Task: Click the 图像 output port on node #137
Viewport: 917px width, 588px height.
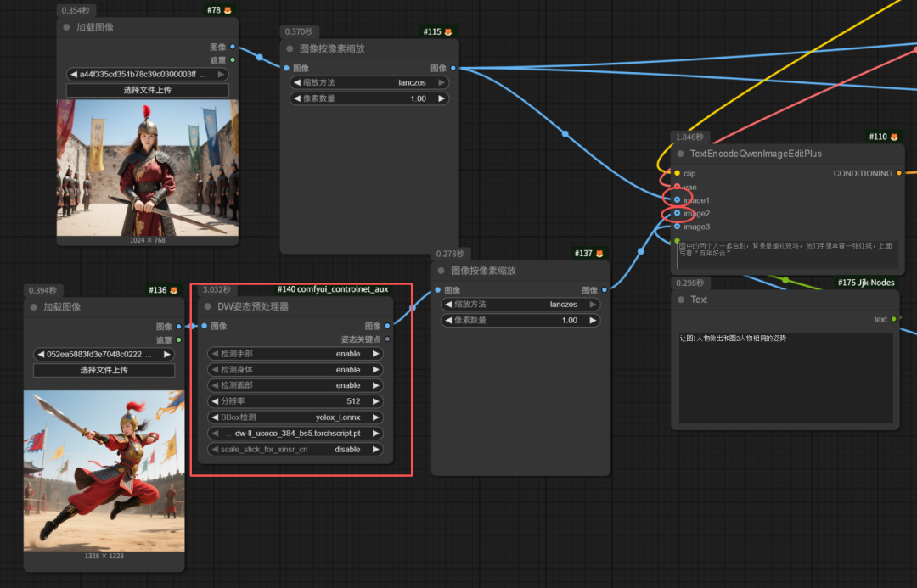Action: pyautogui.click(x=605, y=290)
